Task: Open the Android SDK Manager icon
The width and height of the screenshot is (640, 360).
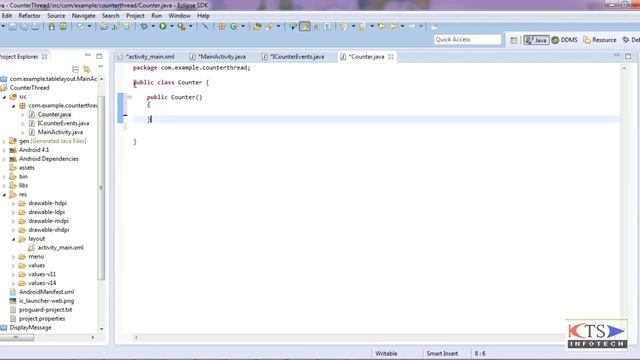Action: (52, 27)
